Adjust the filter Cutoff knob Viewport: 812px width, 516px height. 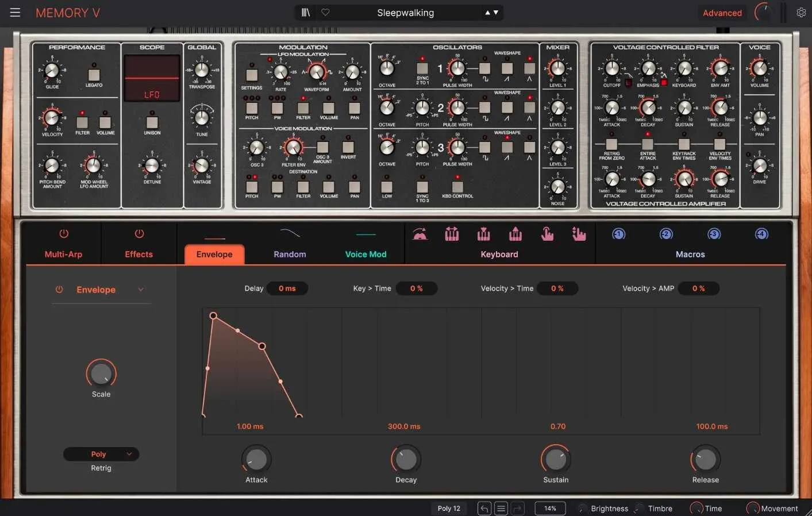611,68
